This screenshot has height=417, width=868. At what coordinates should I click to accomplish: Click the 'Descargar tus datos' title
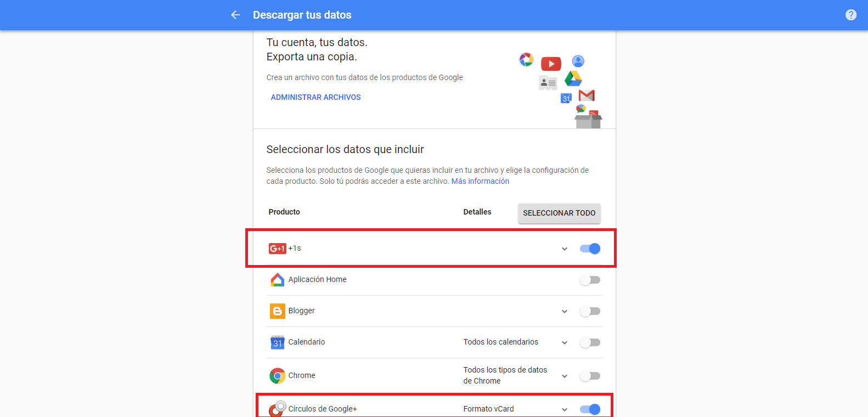[302, 15]
